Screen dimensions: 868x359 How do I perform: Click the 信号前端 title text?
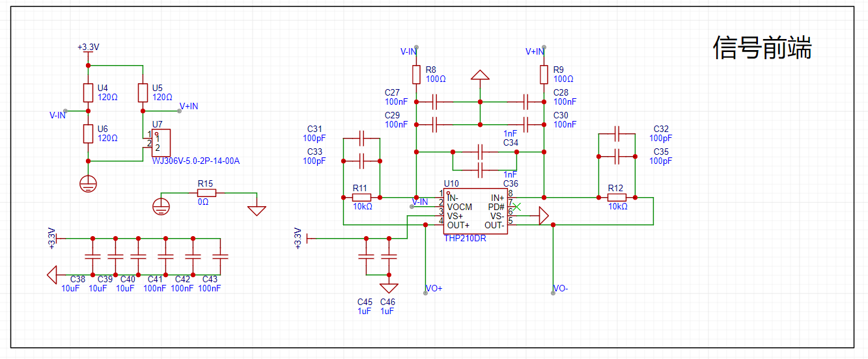coord(762,48)
